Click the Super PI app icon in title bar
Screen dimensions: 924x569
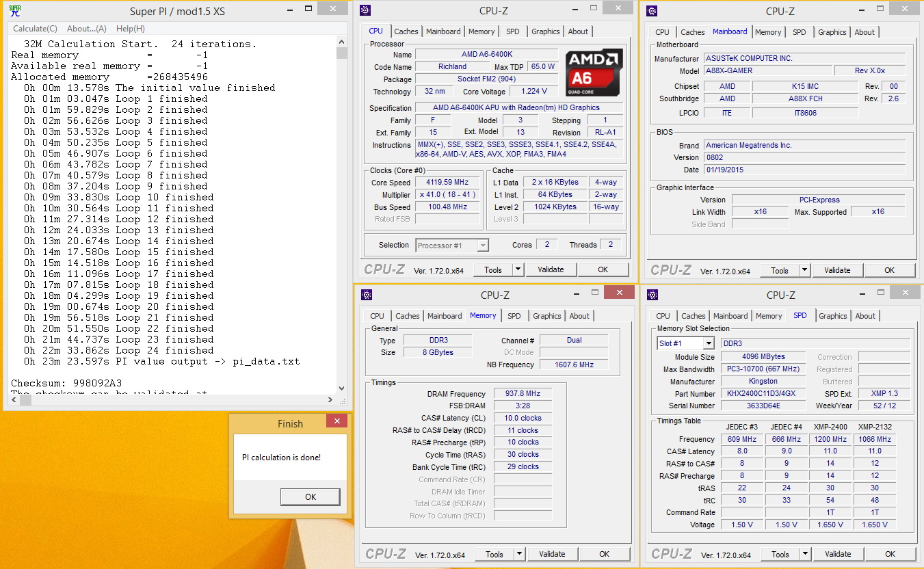click(14, 11)
